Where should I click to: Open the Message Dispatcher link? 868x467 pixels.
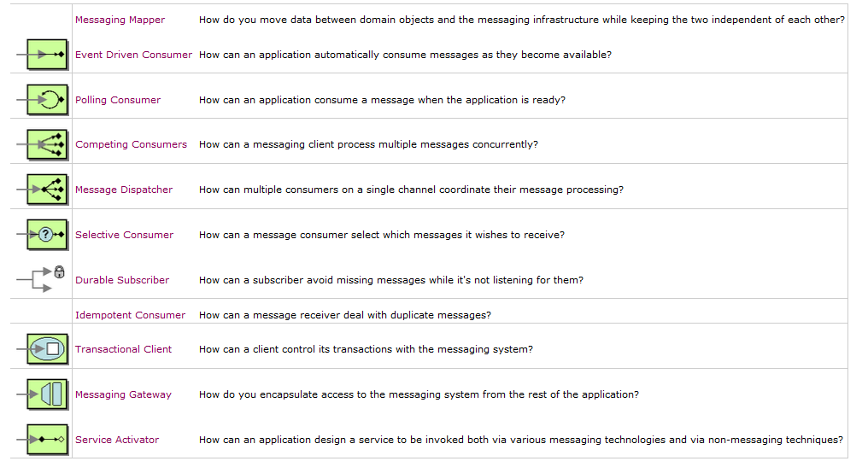(x=124, y=190)
